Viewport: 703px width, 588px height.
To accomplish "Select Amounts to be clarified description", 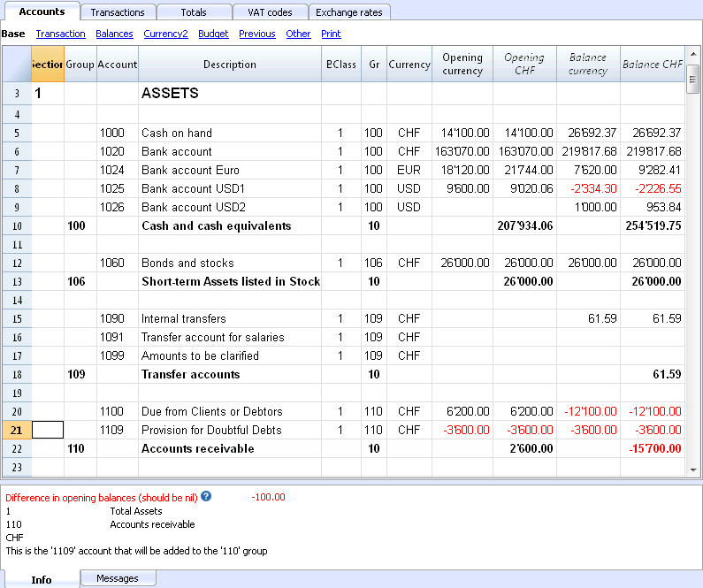I will tap(230, 355).
